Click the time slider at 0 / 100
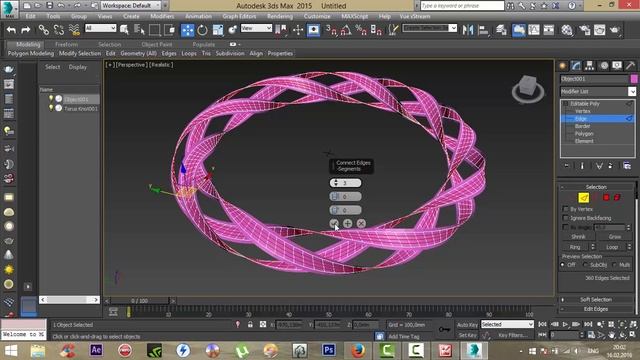The height and width of the screenshot is (360, 640). (x=140, y=301)
